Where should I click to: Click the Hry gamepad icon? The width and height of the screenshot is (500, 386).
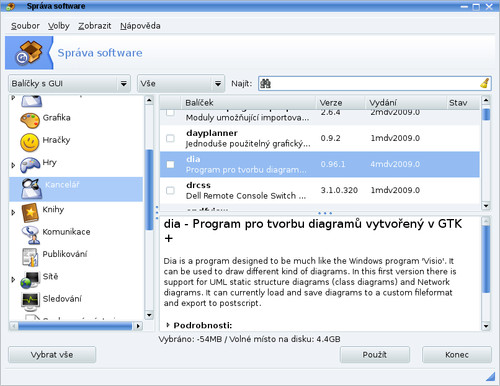30,165
